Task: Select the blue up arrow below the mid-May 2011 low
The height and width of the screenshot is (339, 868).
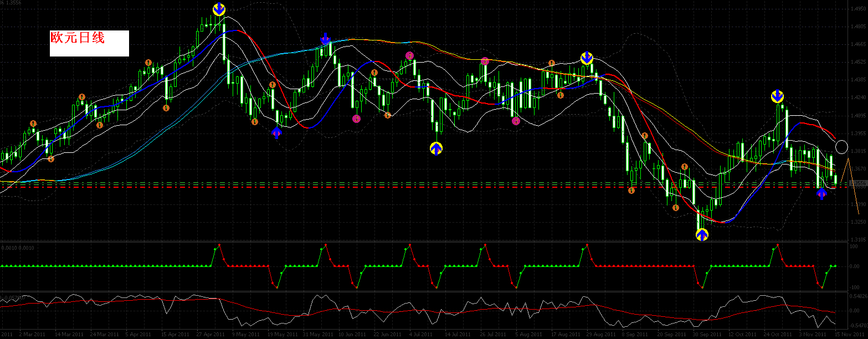Action: (276, 133)
